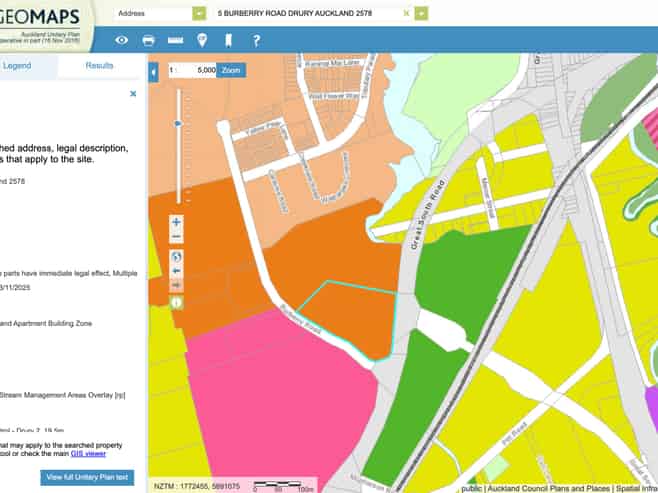The height and width of the screenshot is (493, 658).
Task: Open the bookmarks tool
Action: 228,41
